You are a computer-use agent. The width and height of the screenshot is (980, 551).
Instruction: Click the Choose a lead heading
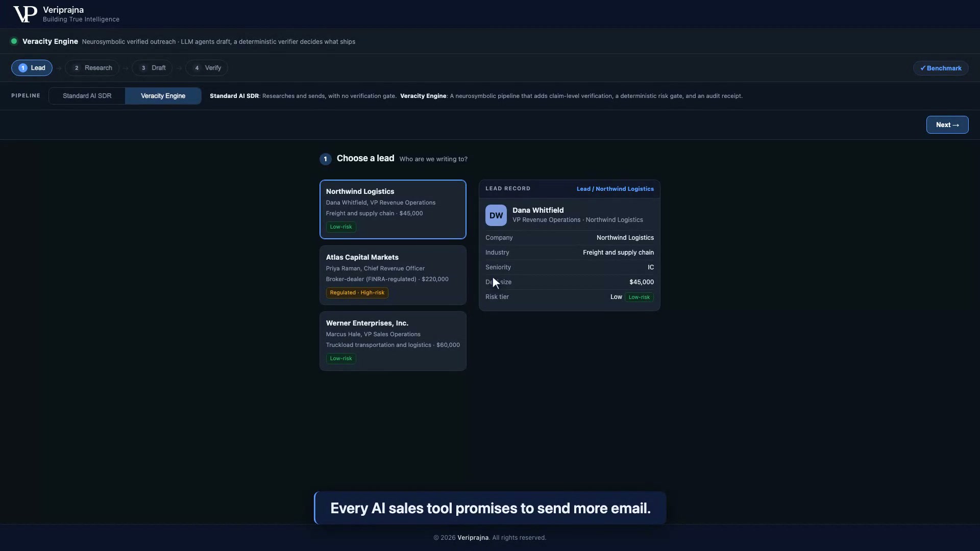coord(365,159)
